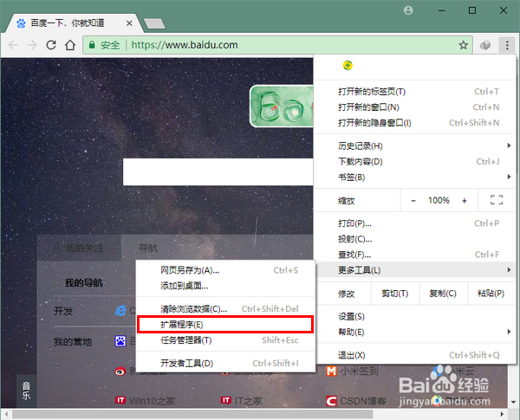Image resolution: width=520 pixels, height=420 pixels.
Task: Open 扩展程序(E) in submenu
Action: (x=225, y=325)
